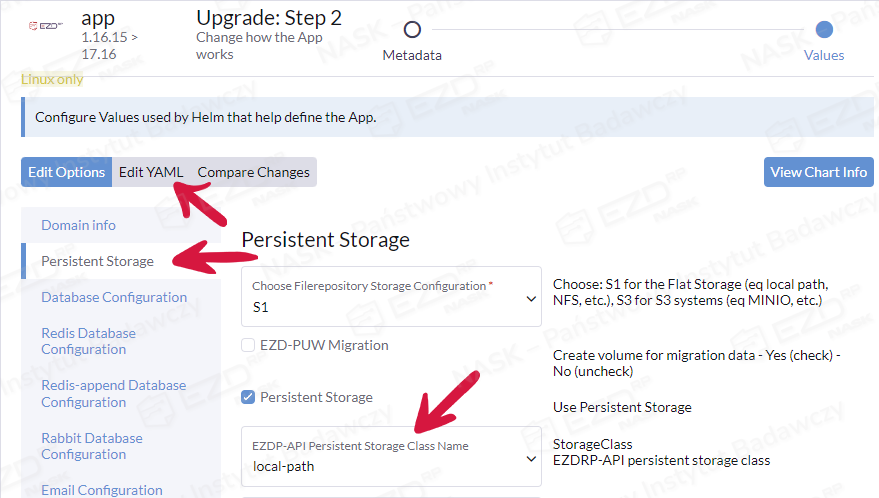Uncheck the Persistent Storage checkbox
The image size is (879, 498).
(249, 397)
